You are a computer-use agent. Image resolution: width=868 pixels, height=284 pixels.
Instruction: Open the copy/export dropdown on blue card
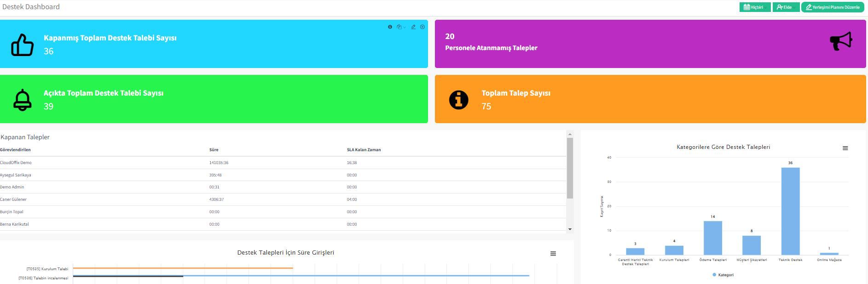[401, 27]
